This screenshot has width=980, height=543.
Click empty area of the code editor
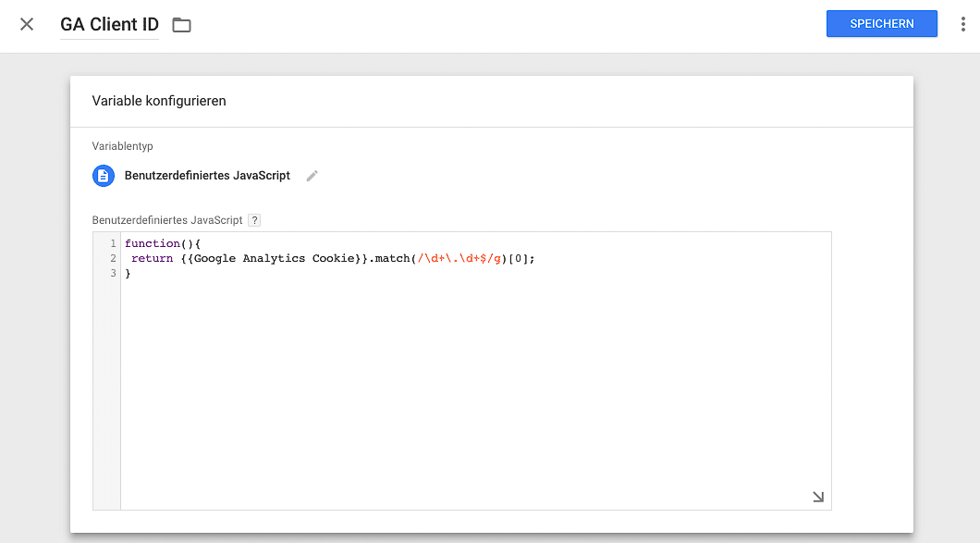point(475,388)
